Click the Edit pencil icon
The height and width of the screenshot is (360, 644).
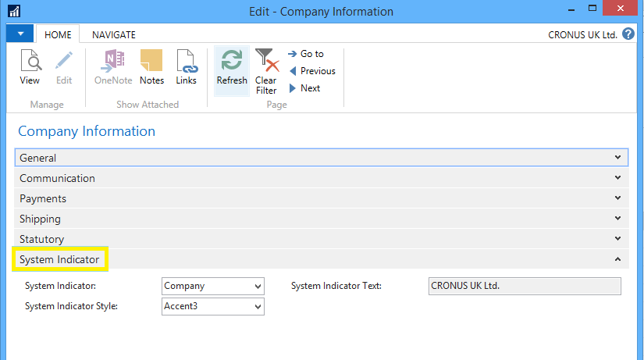64,60
